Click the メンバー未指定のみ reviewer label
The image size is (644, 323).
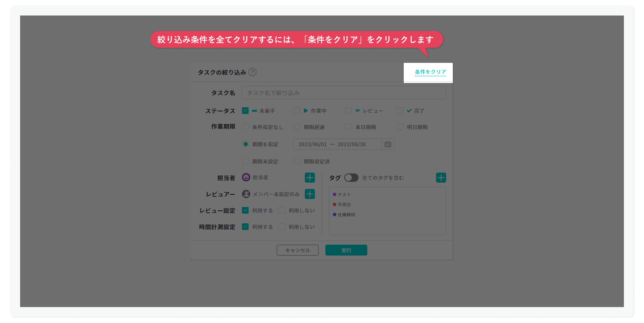pos(276,194)
